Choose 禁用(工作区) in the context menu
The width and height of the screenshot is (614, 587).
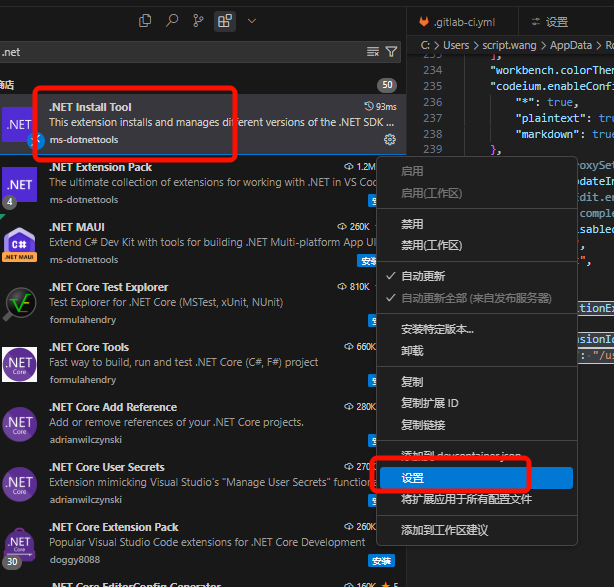[x=477, y=246]
